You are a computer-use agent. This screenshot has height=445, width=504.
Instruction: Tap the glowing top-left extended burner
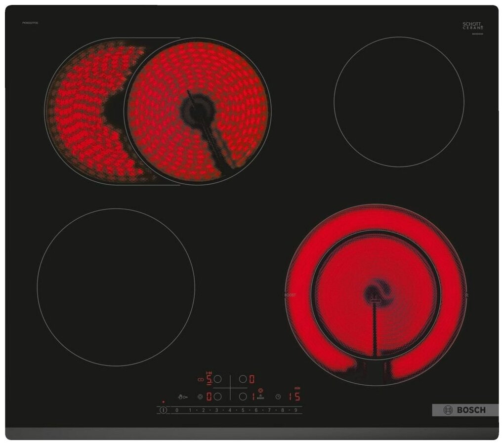click(158, 111)
